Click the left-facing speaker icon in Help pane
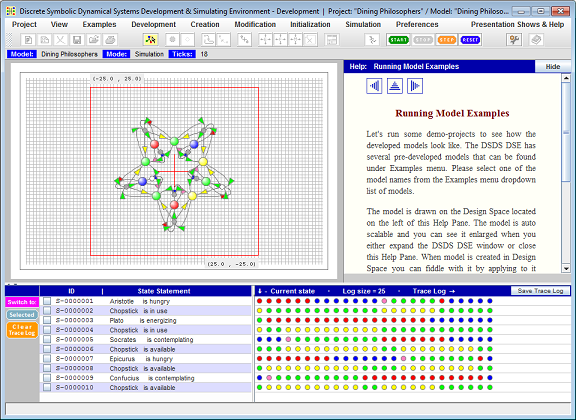Viewport: 576px width, 420px height. pos(374,86)
